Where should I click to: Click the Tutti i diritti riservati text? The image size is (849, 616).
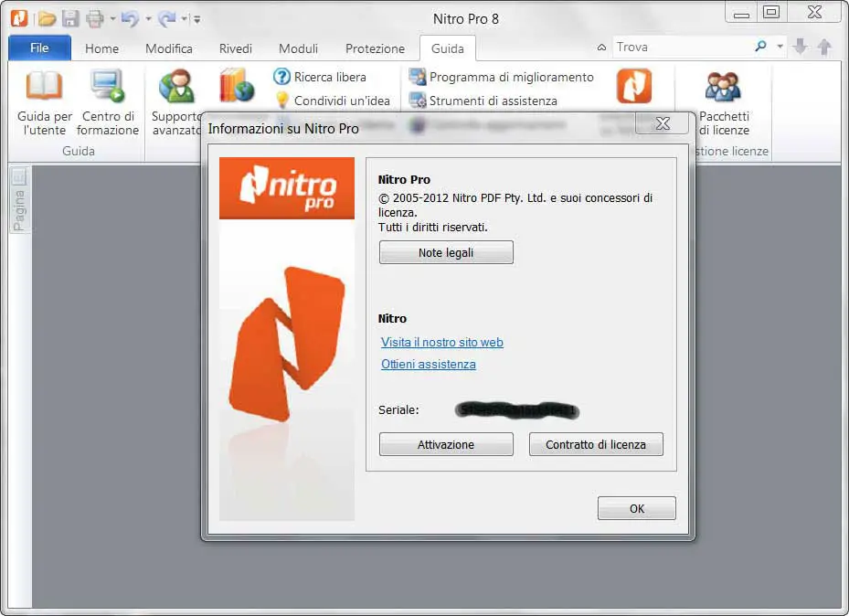pyautogui.click(x=432, y=227)
